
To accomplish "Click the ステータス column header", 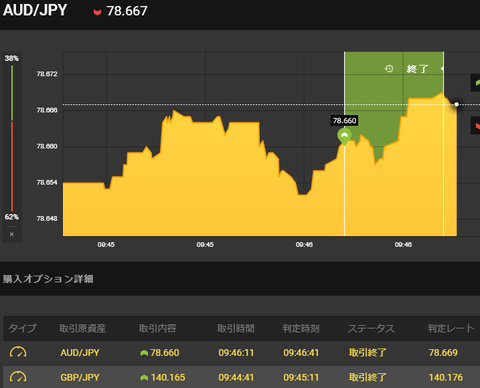I will point(371,328).
